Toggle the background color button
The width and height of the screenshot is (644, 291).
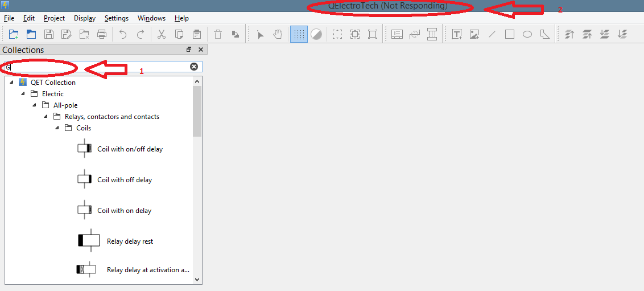click(x=316, y=34)
